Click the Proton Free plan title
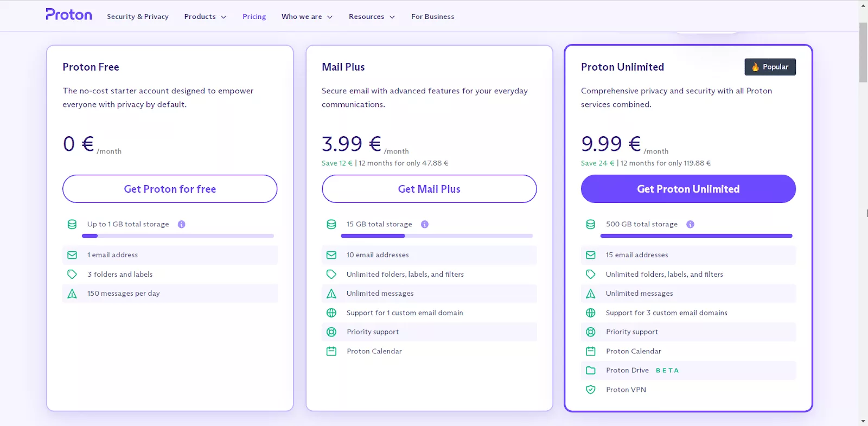The width and height of the screenshot is (868, 426). pos(91,67)
